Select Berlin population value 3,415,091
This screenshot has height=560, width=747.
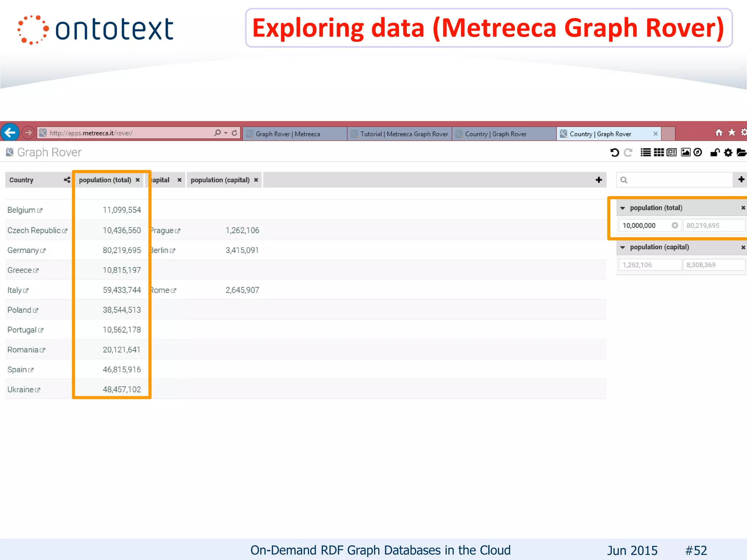[242, 250]
